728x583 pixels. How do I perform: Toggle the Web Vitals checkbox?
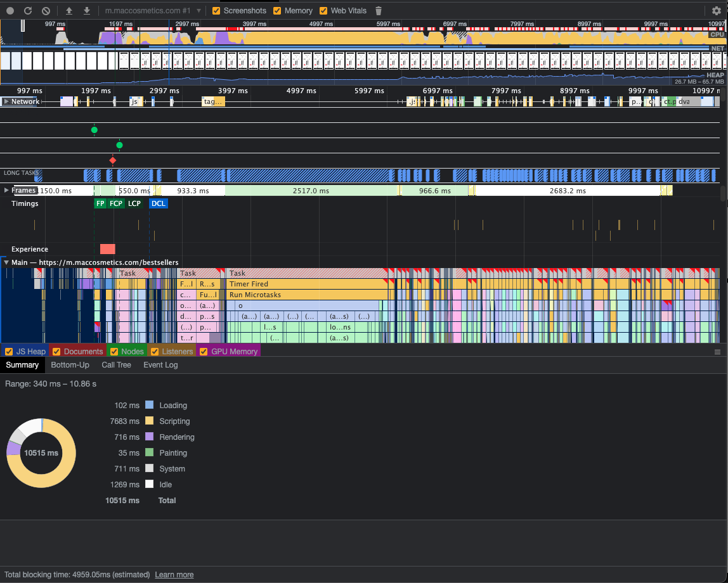click(323, 11)
